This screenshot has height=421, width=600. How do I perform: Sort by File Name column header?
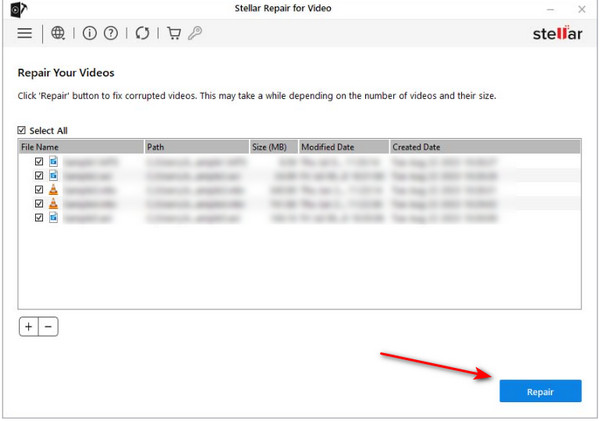click(81, 147)
